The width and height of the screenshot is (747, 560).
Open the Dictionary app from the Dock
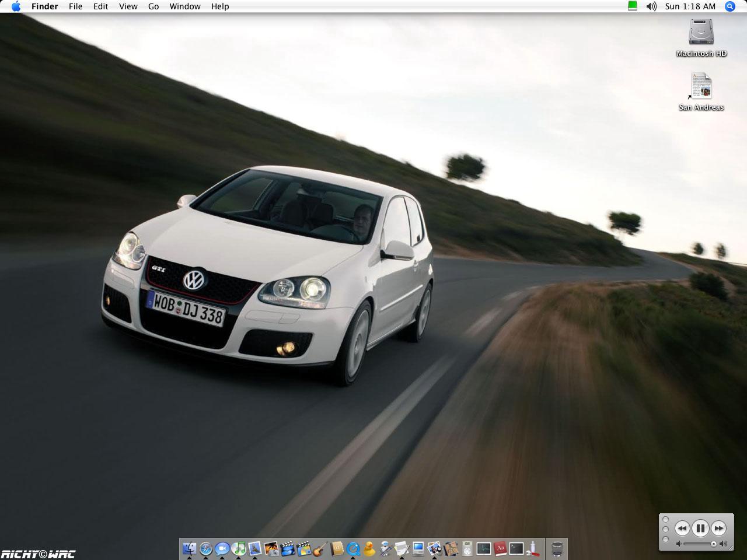pos(501,548)
